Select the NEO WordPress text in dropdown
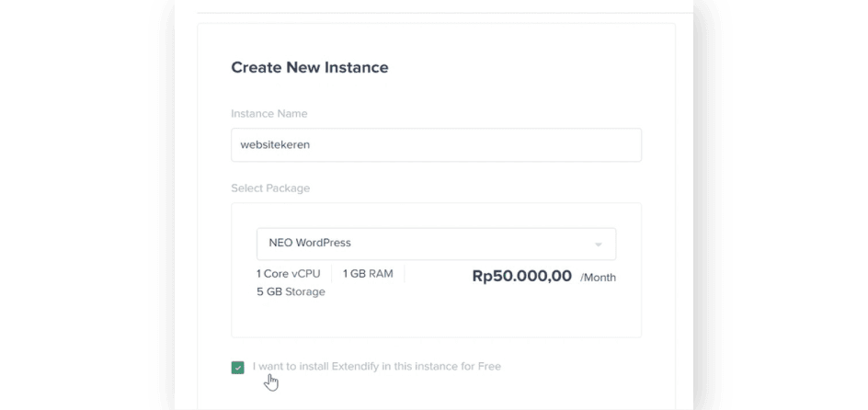Viewport: 868px width, 410px height. point(310,244)
